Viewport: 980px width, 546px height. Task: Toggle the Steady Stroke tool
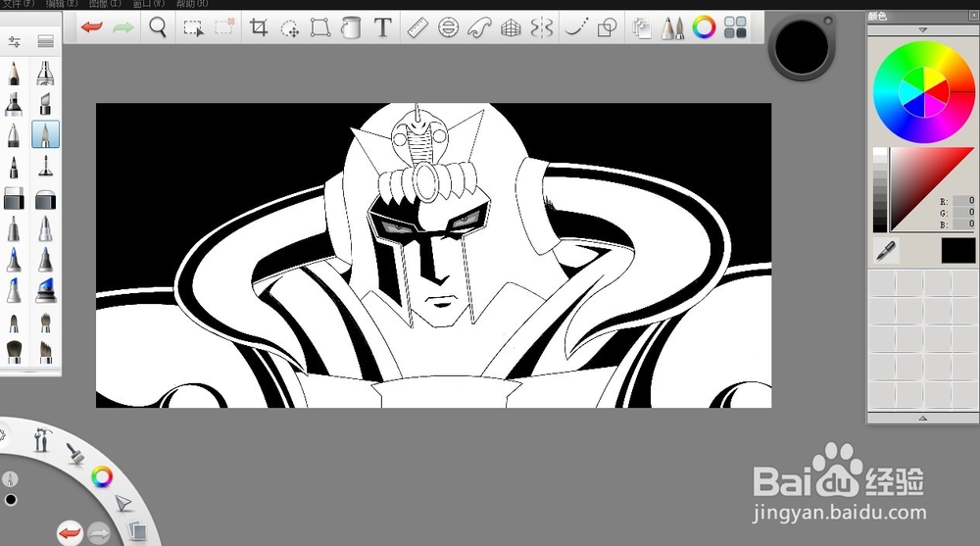point(576,27)
